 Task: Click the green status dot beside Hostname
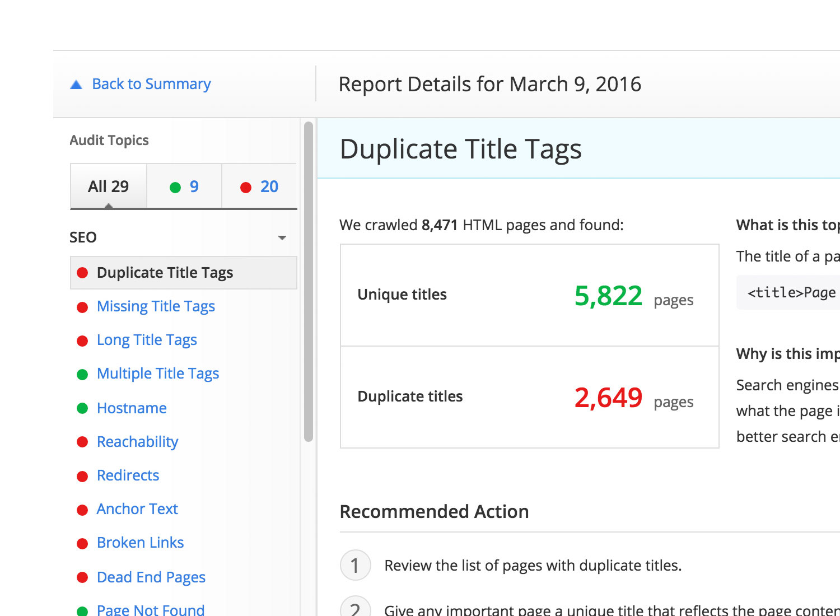pos(82,408)
